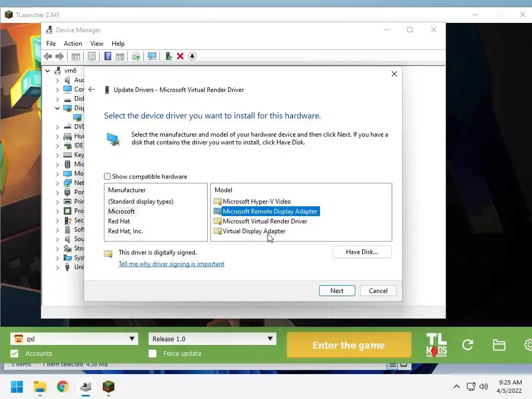Click the Disable device down-arrow icon
This screenshot has width=532, height=399.
tap(192, 56)
